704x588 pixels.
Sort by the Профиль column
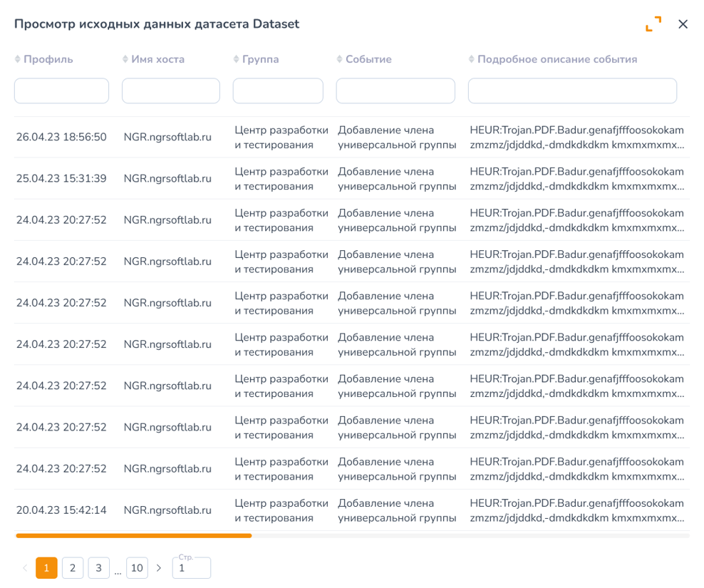click(18, 59)
